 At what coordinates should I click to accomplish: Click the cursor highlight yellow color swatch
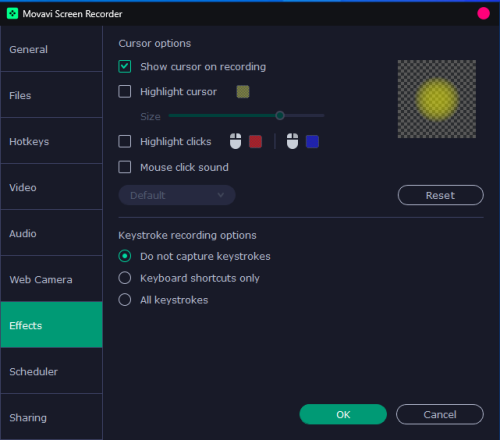click(243, 92)
